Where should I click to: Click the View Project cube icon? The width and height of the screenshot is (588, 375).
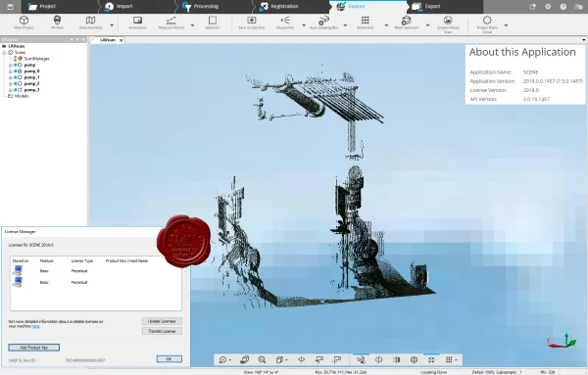[x=24, y=21]
